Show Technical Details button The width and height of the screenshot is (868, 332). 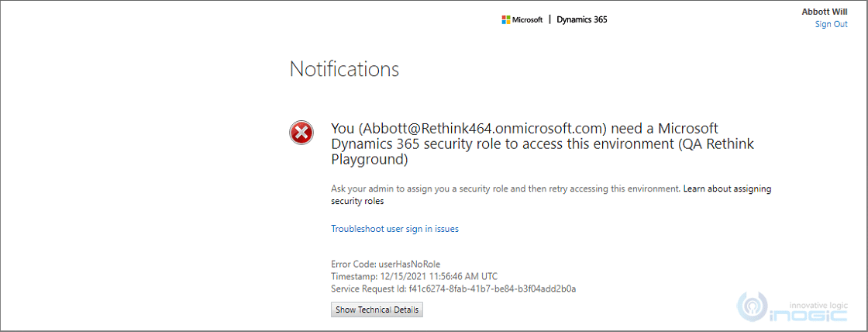[x=377, y=310]
